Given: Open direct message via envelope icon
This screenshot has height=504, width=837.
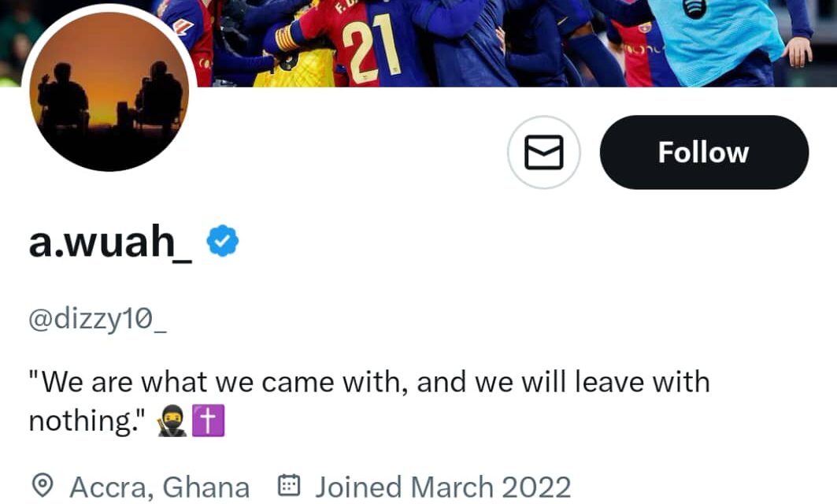Looking at the screenshot, I should tap(543, 152).
